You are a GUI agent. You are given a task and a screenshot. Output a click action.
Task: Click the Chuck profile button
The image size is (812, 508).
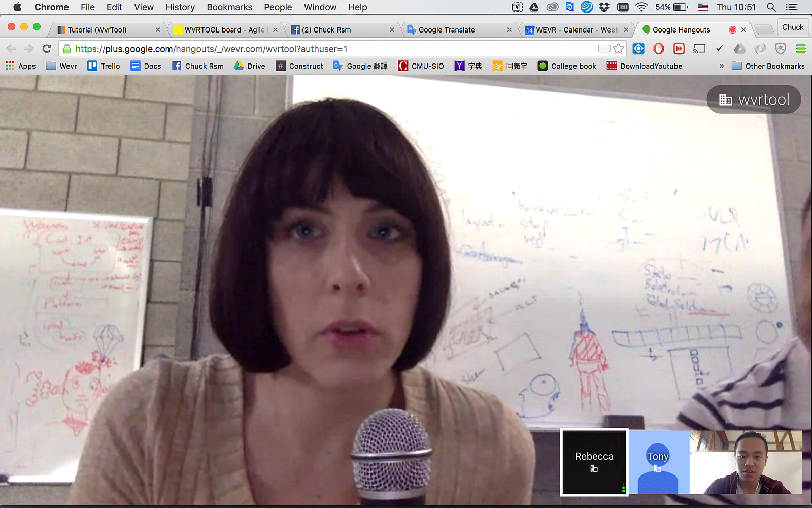tap(793, 27)
